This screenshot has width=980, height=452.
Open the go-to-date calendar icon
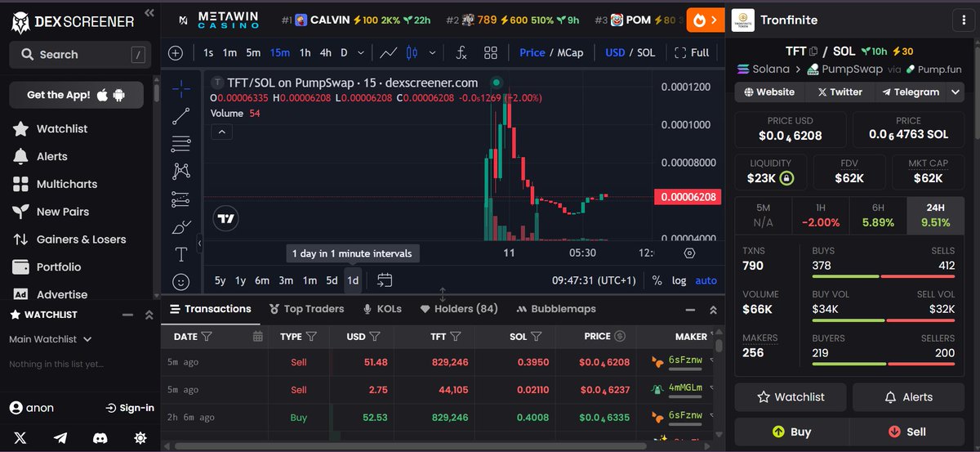[x=385, y=280]
